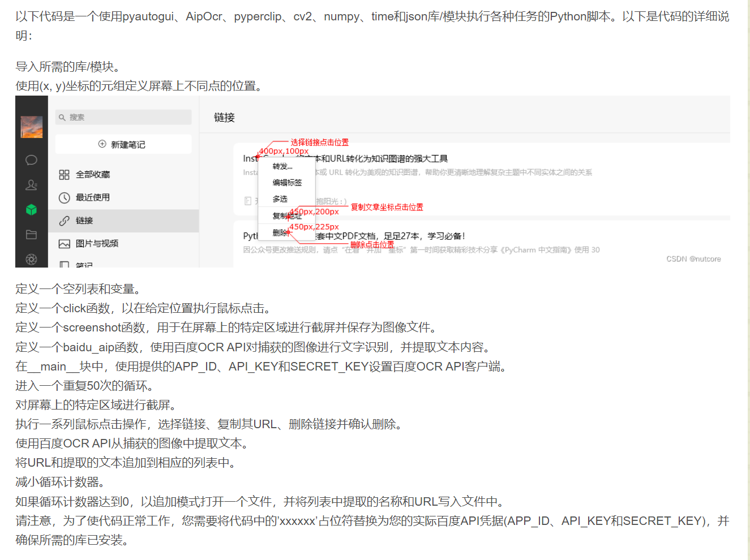This screenshot has height=560, width=750.
Task: Choose 编辑标签 from the context menu
Action: (x=286, y=183)
